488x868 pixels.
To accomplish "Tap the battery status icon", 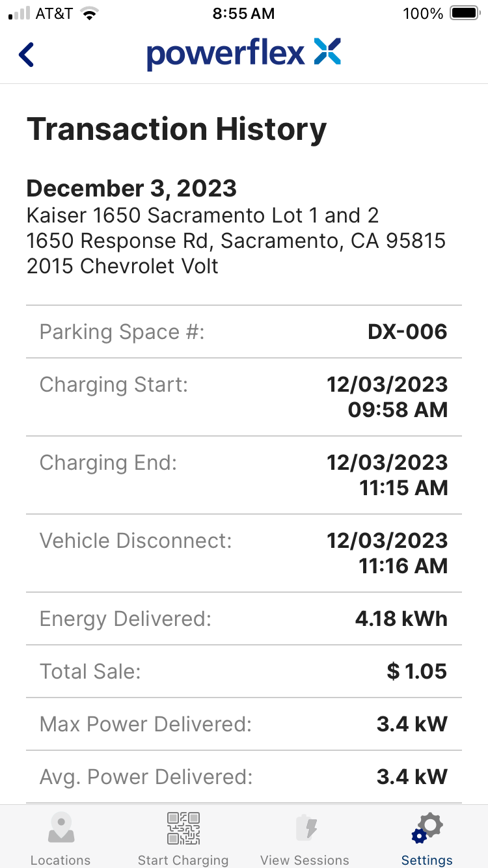I will click(465, 14).
